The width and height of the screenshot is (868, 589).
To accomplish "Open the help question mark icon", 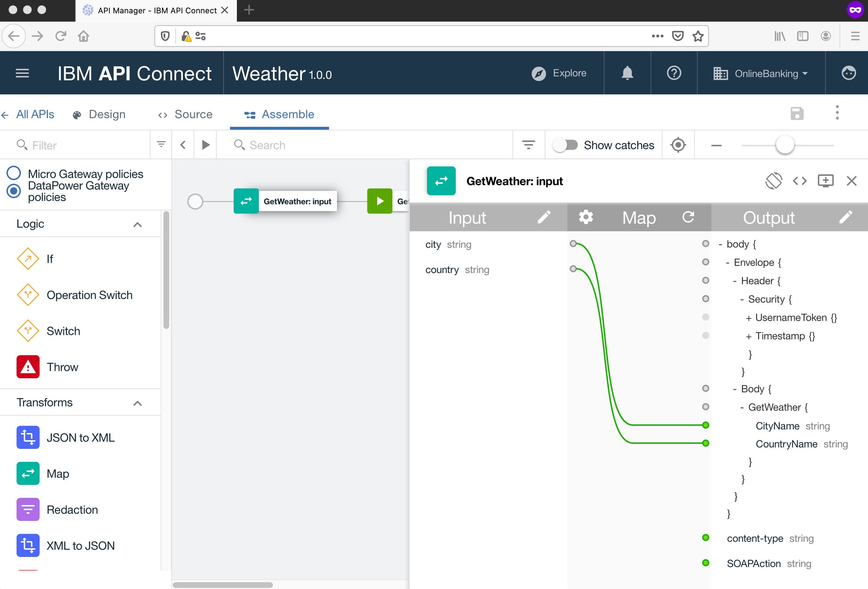I will coord(674,73).
